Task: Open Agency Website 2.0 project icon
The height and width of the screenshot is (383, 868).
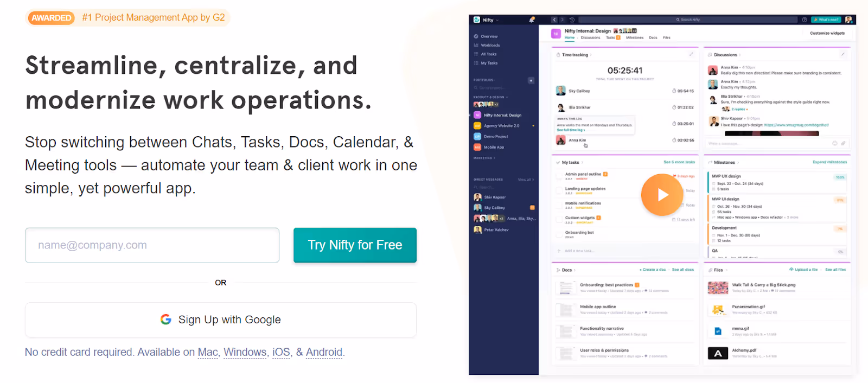Action: click(x=477, y=125)
